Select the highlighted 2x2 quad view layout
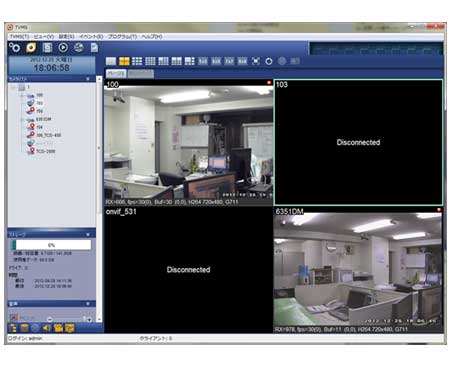Viewport: 450px width, 373px height. 124,61
